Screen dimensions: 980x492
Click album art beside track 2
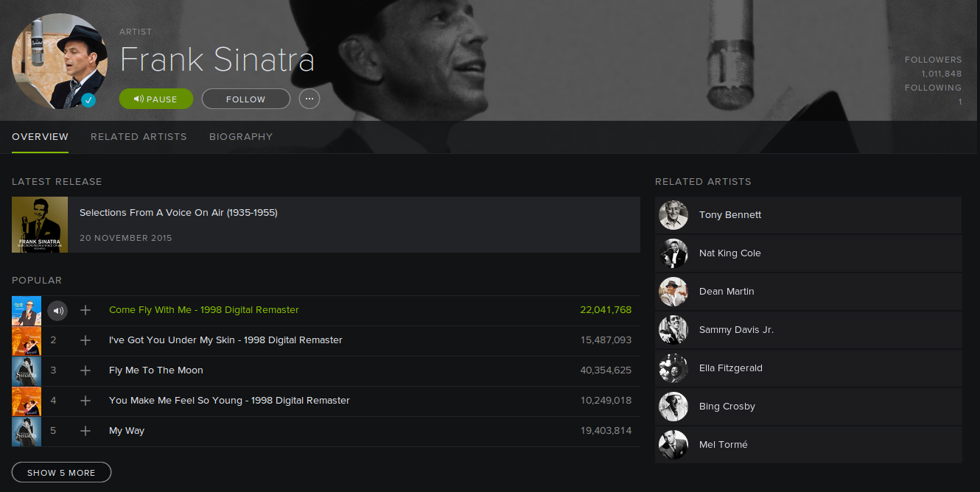(x=27, y=341)
